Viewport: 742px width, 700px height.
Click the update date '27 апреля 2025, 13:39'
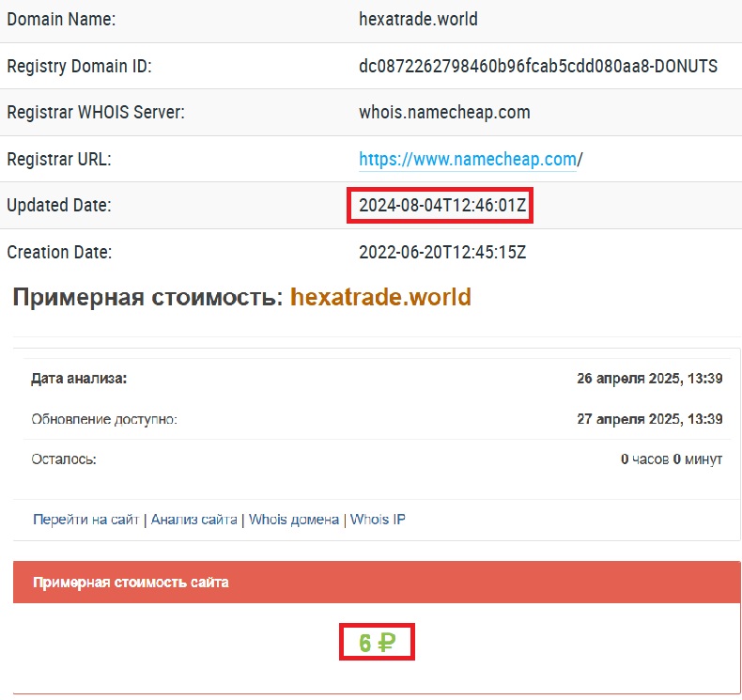click(x=649, y=419)
